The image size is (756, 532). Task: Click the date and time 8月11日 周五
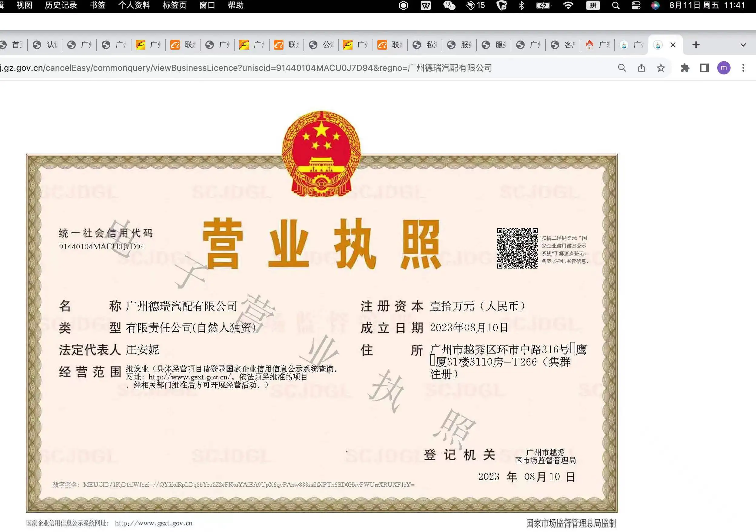click(x=707, y=5)
